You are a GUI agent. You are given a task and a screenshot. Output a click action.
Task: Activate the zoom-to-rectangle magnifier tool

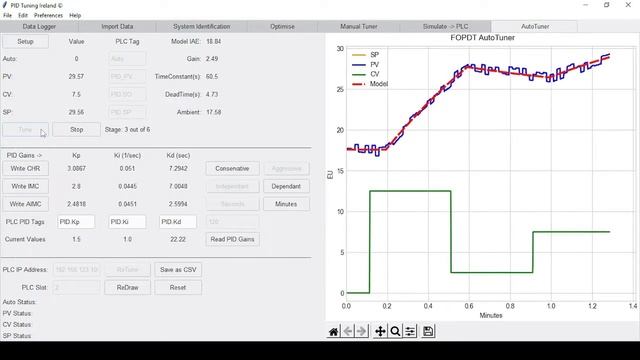pyautogui.click(x=395, y=331)
